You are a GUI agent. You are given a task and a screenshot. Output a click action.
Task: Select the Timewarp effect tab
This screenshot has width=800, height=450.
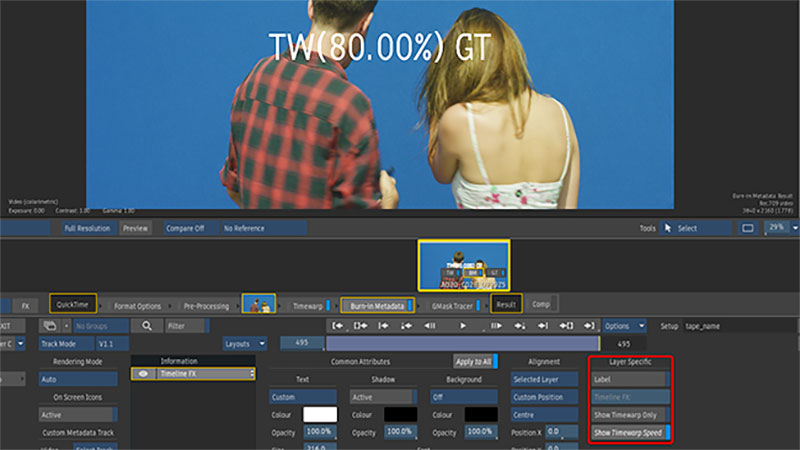tap(307, 306)
